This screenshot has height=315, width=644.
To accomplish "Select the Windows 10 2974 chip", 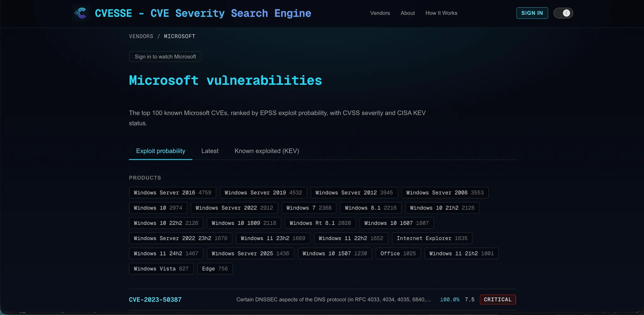I will tap(158, 208).
